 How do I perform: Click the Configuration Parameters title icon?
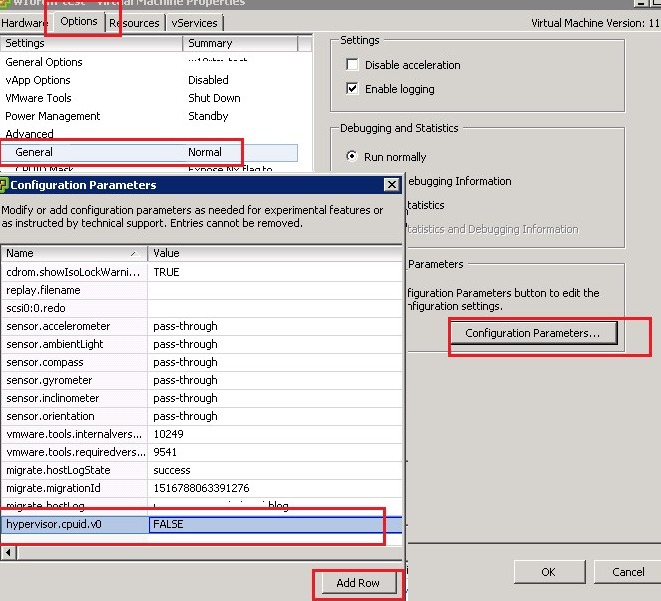click(4, 185)
